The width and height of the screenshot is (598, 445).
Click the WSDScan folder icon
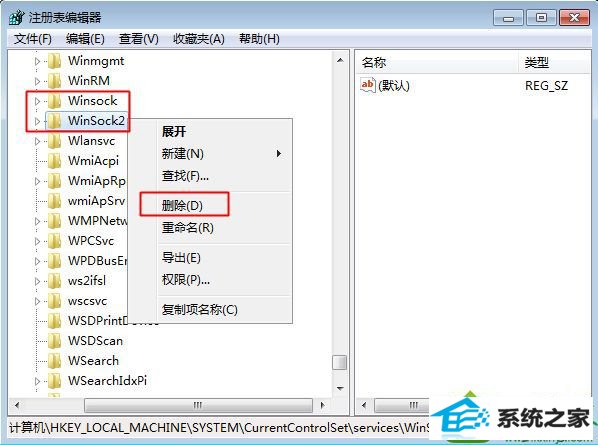click(x=54, y=341)
